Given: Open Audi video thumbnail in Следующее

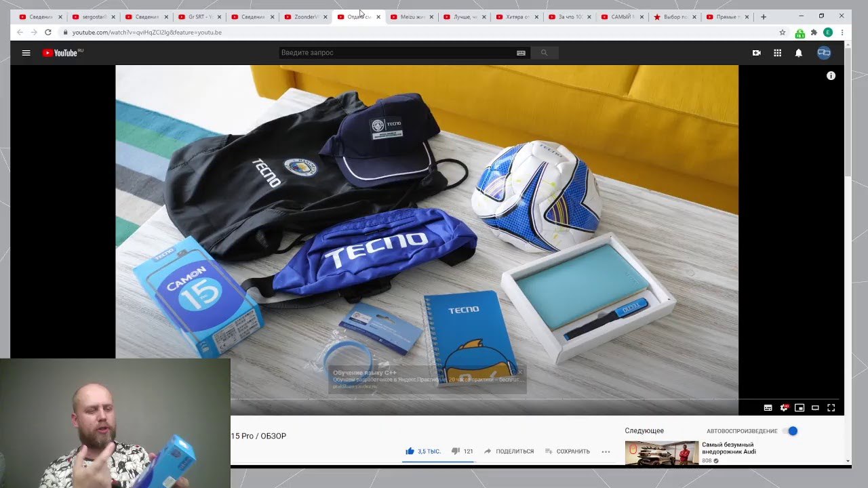Looking at the screenshot, I should coord(662,453).
